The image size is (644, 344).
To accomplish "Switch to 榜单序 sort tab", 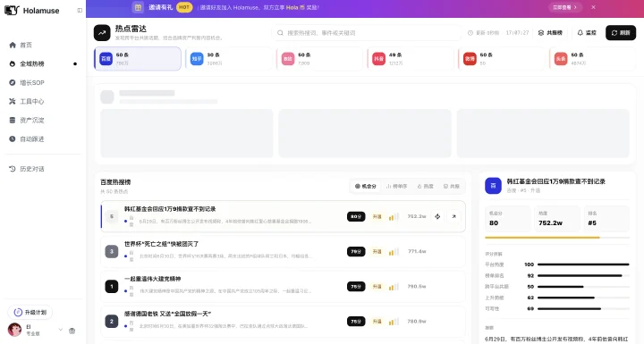I will coord(397,187).
